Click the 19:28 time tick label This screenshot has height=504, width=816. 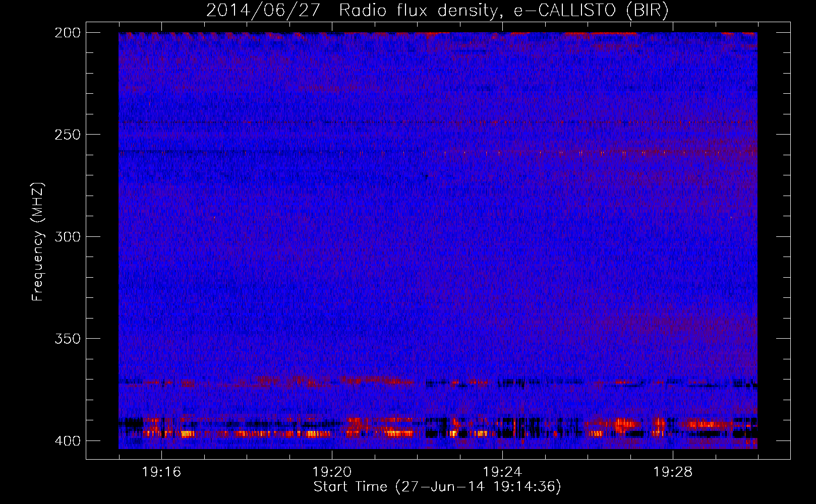(x=673, y=472)
